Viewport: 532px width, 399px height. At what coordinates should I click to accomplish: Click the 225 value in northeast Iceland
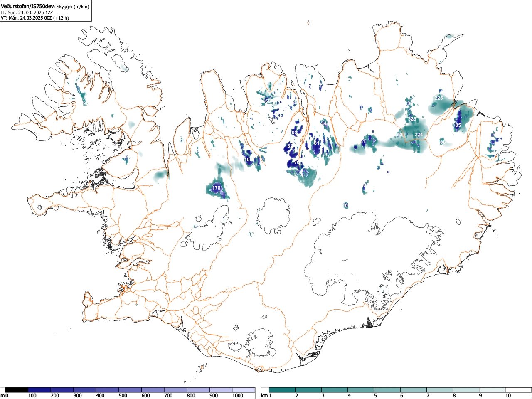(438, 98)
